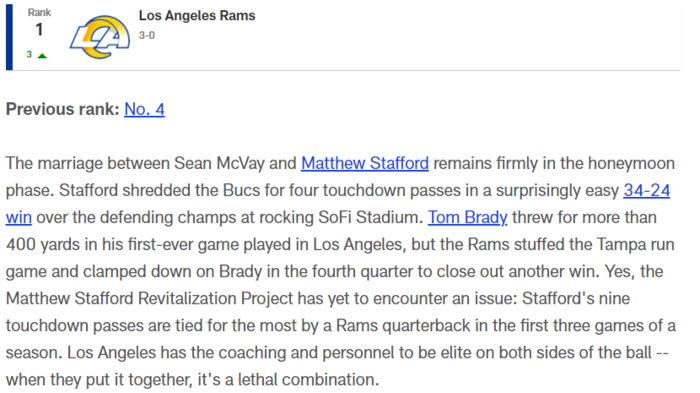700x393 pixels.
Task: Click the Rank label text
Action: point(39,13)
